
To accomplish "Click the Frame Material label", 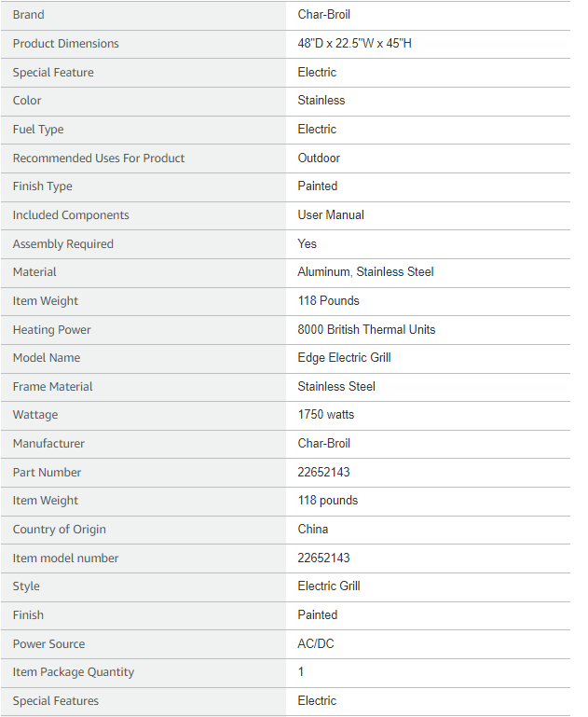I will click(52, 387).
